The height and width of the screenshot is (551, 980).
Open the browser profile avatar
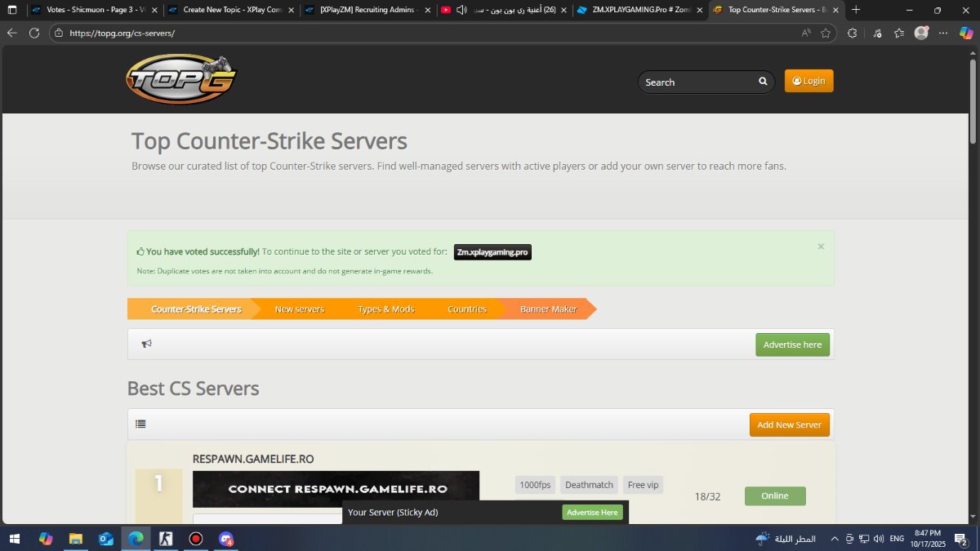921,33
